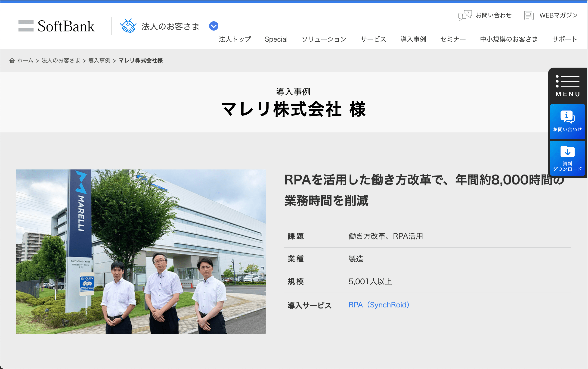Click the SoftBank logo
Screen dimensions: 588x369
tap(56, 26)
